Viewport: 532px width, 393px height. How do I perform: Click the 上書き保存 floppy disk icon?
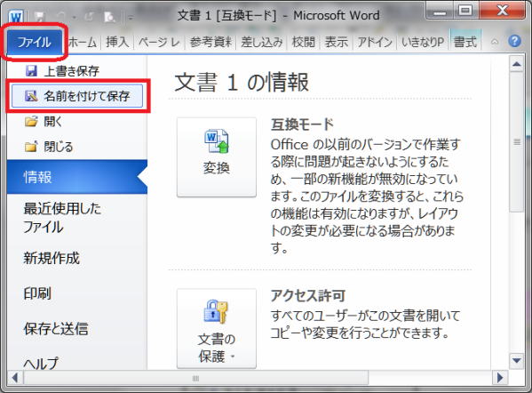click(31, 70)
